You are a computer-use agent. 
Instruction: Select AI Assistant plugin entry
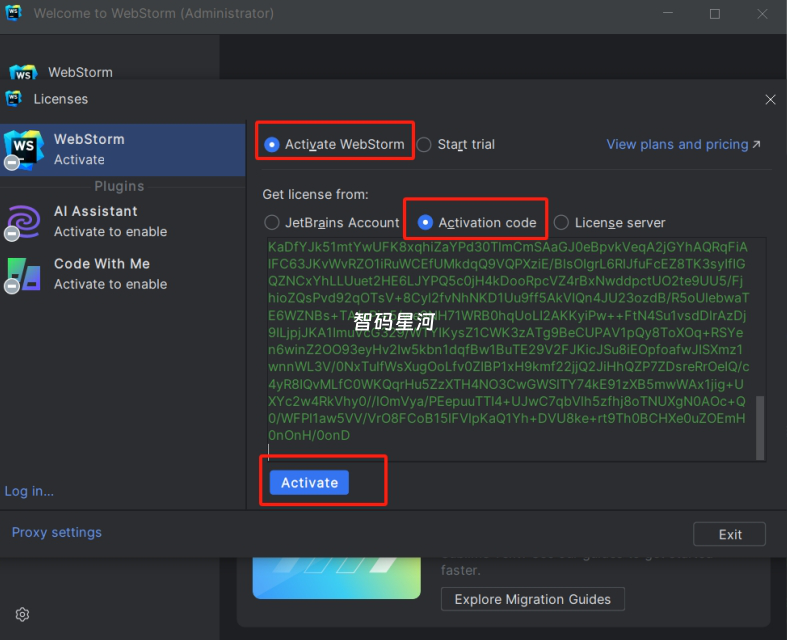tap(122, 221)
